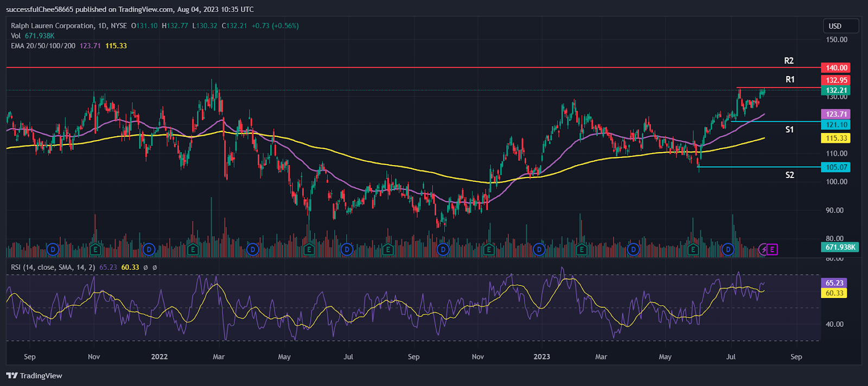868x386 pixels.
Task: Click the earnings E marker in August 2022
Action: [388, 250]
